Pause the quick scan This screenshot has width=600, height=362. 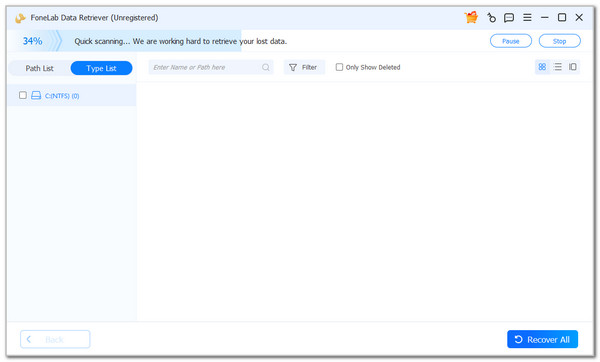tap(511, 41)
